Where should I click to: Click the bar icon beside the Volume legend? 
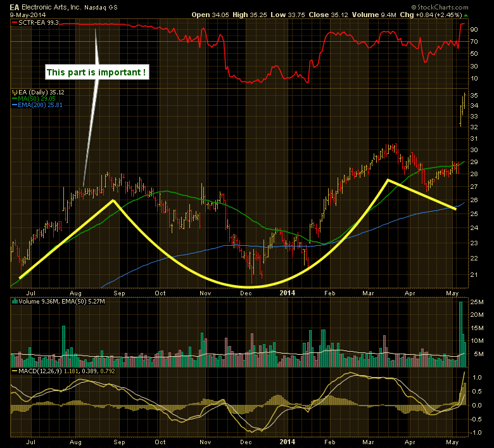(x=15, y=302)
